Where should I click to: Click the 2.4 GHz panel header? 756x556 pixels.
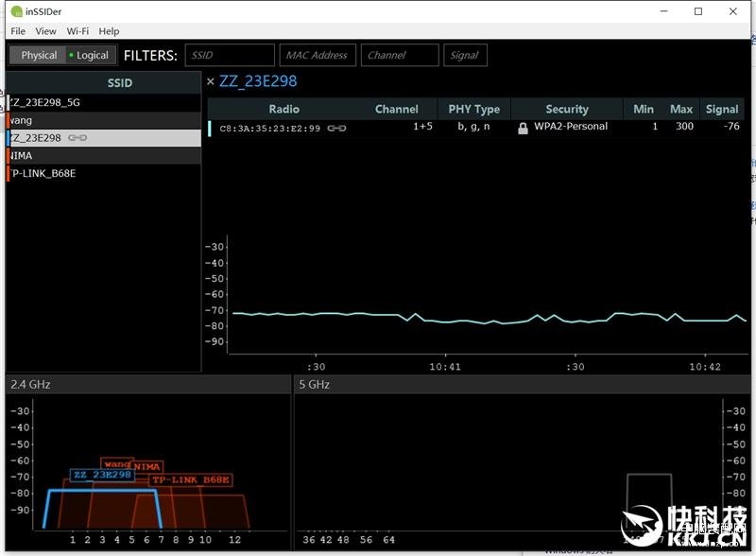[x=148, y=385]
